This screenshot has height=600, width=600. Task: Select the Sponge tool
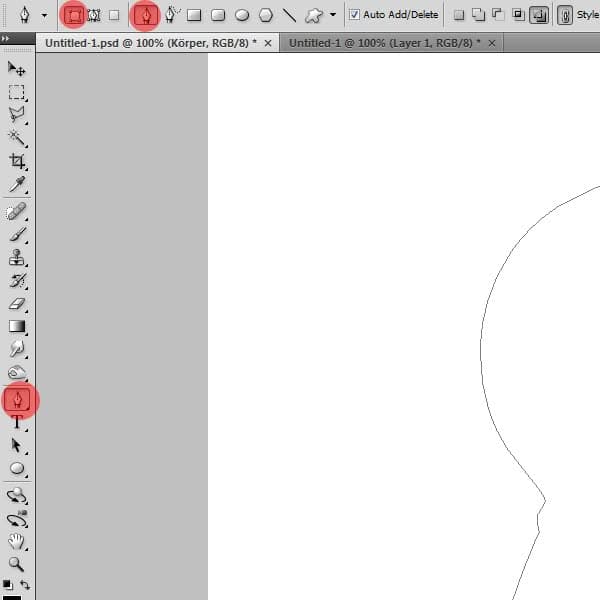coord(16,372)
